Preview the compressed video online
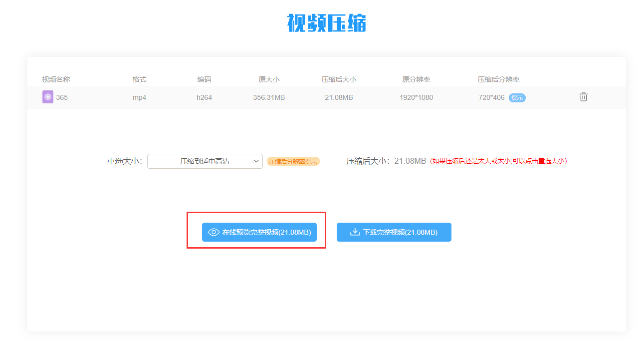Viewport: 644px width, 348px height. coord(258,232)
